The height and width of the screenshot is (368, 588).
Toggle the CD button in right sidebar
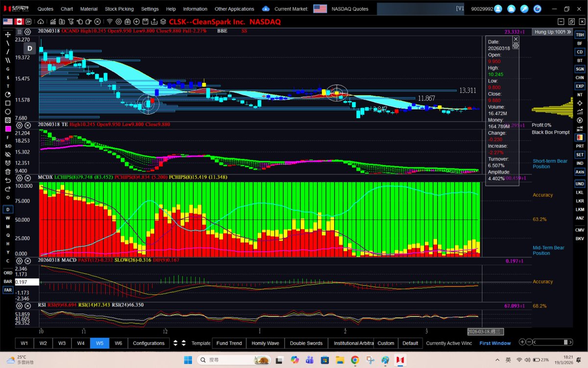pos(580,52)
